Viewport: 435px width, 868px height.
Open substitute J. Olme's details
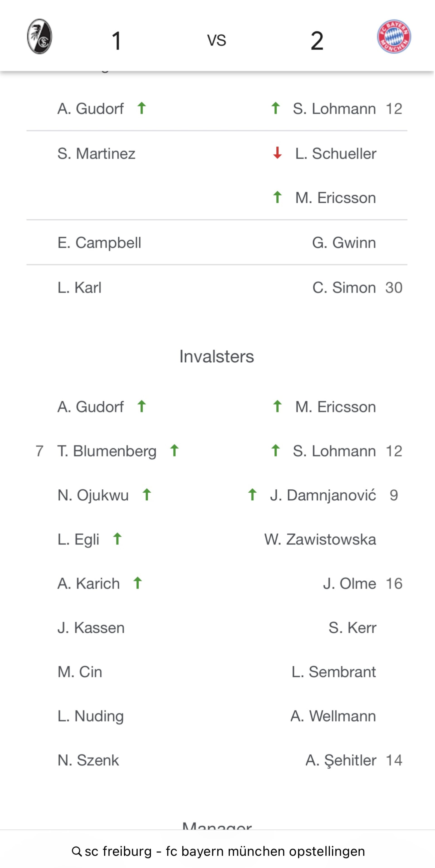(349, 583)
